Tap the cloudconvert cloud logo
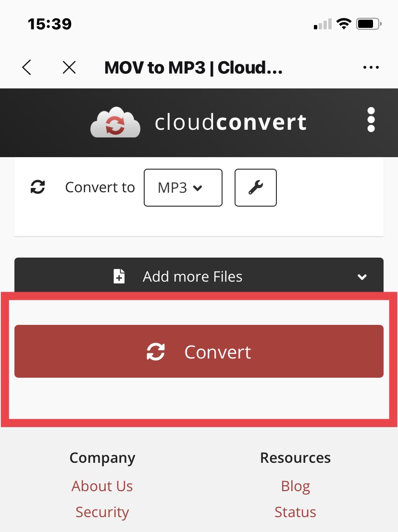 115,122
